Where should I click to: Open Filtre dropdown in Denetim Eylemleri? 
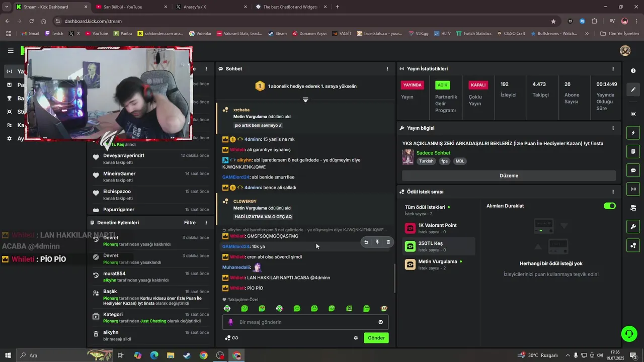(190, 222)
